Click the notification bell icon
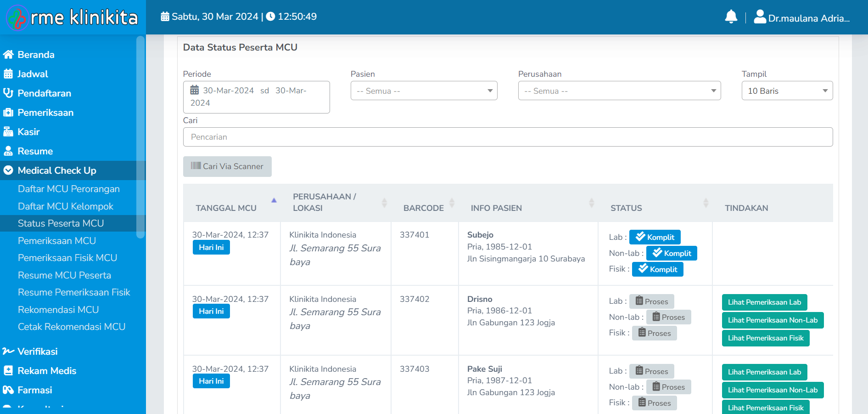 click(731, 17)
